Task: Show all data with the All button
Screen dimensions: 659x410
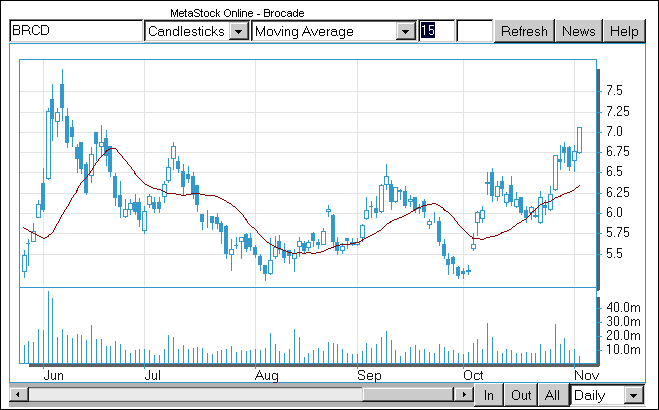Action: coord(552,395)
